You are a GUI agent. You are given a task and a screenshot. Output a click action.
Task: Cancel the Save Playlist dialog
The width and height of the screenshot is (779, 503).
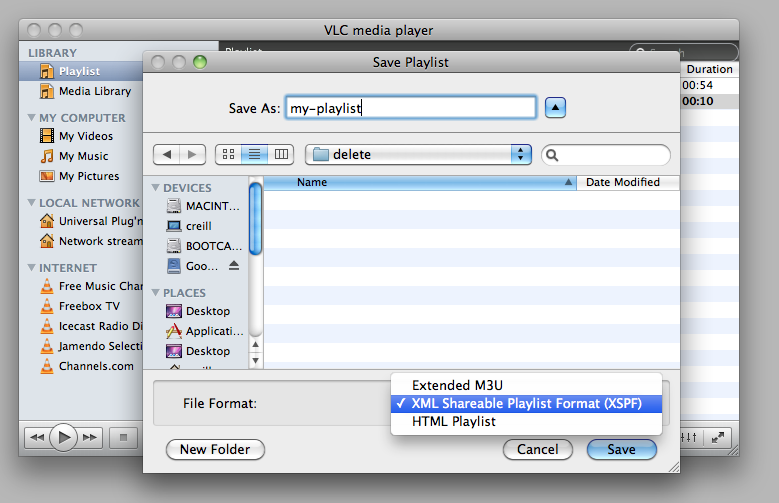[538, 449]
